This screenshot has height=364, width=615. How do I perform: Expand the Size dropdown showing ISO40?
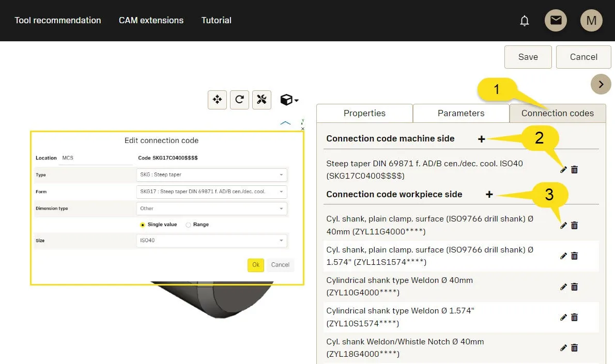[212, 241]
